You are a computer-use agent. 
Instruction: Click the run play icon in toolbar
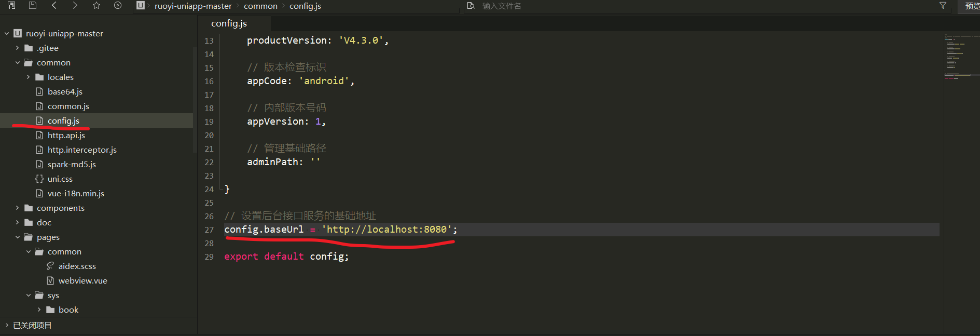(118, 5)
